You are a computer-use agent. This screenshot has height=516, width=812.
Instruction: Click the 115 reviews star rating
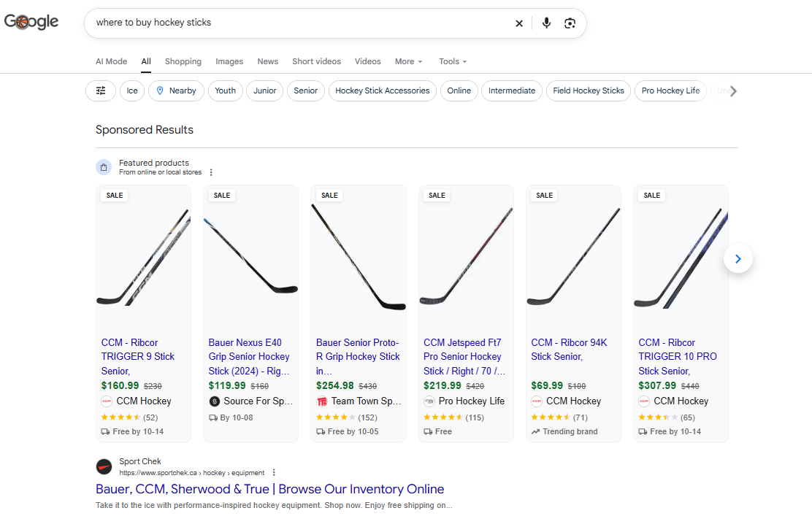coord(453,417)
